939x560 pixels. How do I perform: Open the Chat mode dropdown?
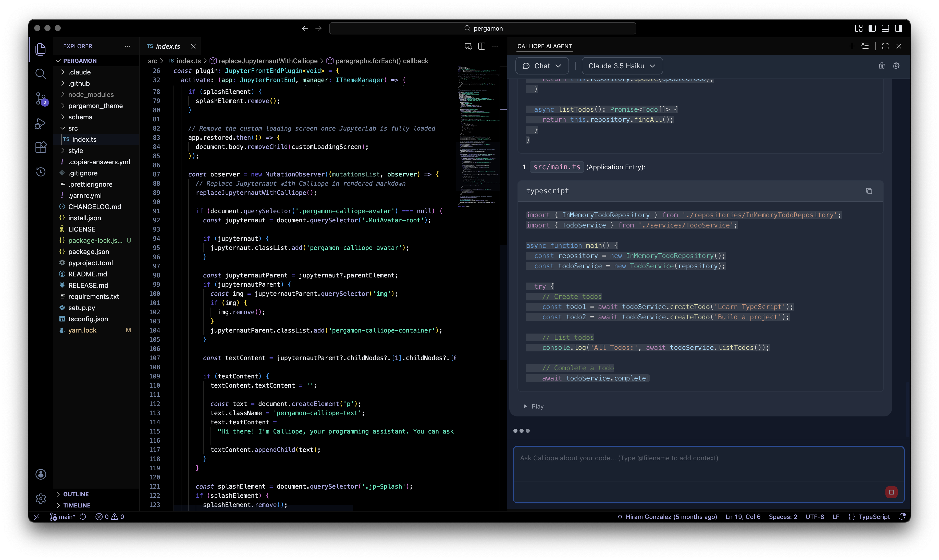pos(542,66)
